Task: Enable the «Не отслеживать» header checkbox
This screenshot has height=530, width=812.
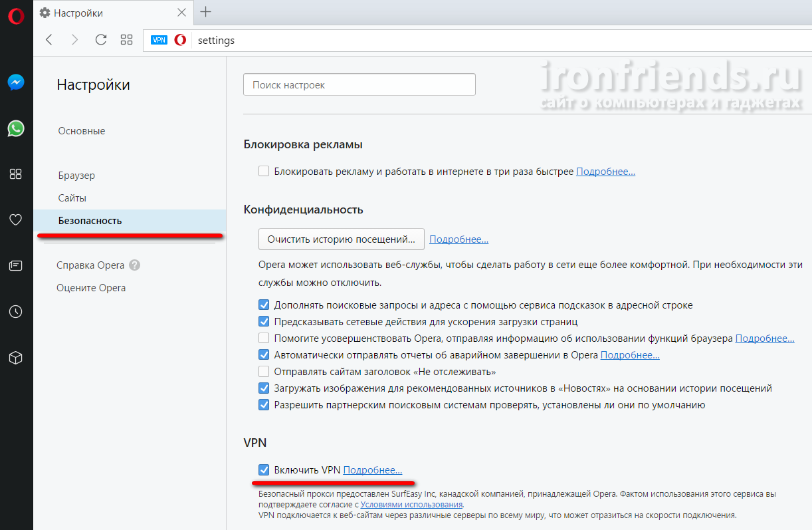Action: click(264, 372)
